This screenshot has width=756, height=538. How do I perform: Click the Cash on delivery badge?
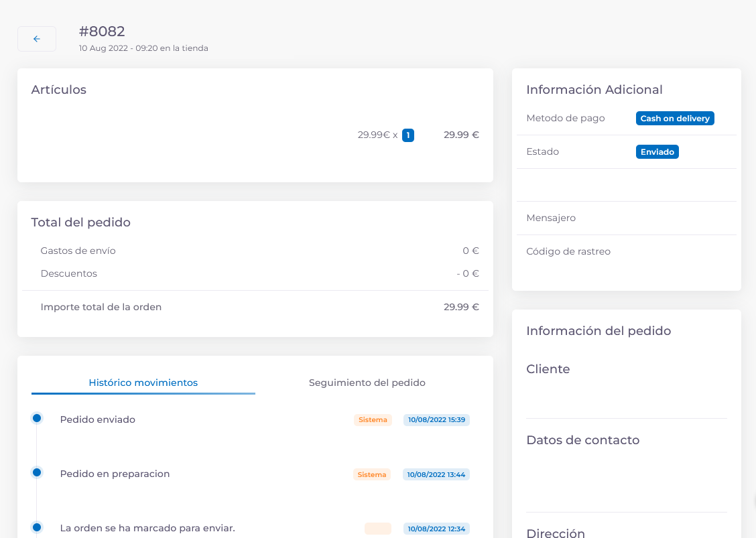click(674, 119)
